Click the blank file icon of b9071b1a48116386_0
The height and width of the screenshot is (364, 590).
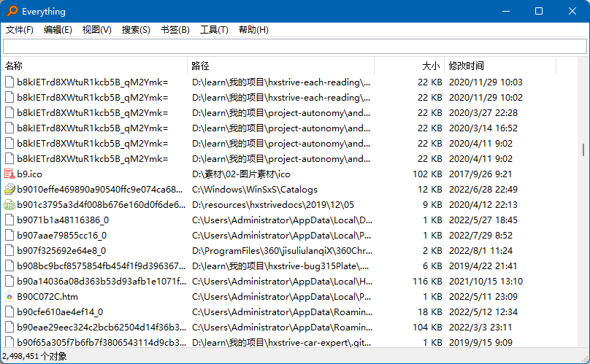point(9,220)
